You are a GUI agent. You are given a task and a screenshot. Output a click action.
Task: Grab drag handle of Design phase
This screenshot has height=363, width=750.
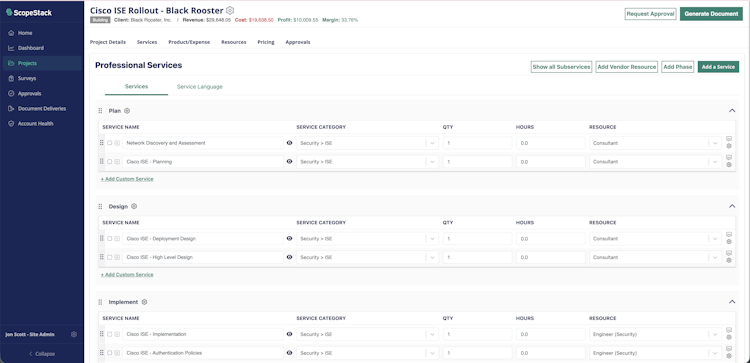[x=100, y=207]
